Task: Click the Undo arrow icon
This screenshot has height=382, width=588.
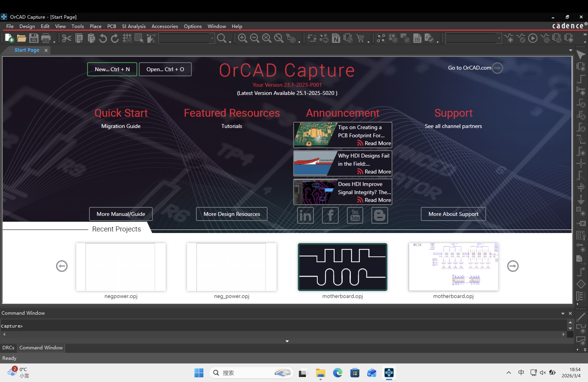Action: point(103,38)
